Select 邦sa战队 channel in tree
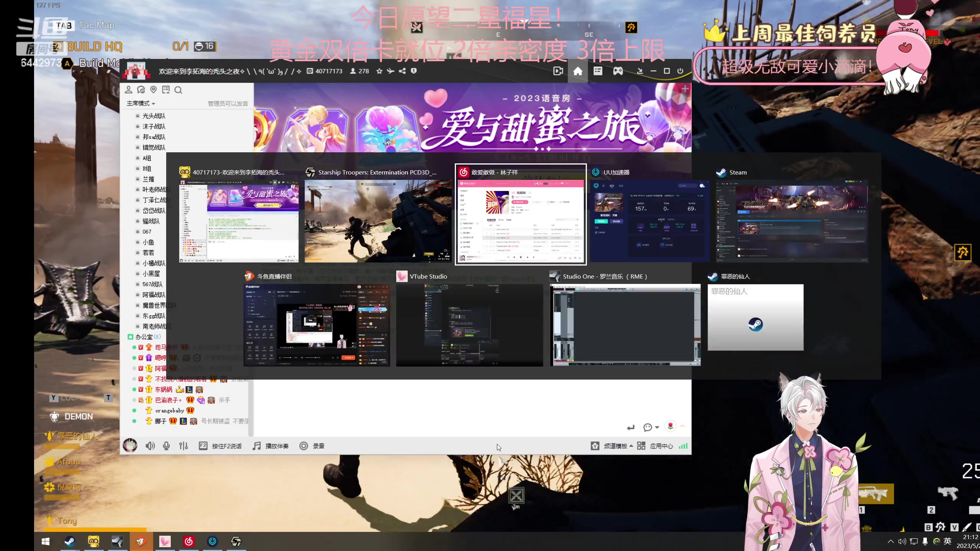980x551 pixels. [x=154, y=137]
